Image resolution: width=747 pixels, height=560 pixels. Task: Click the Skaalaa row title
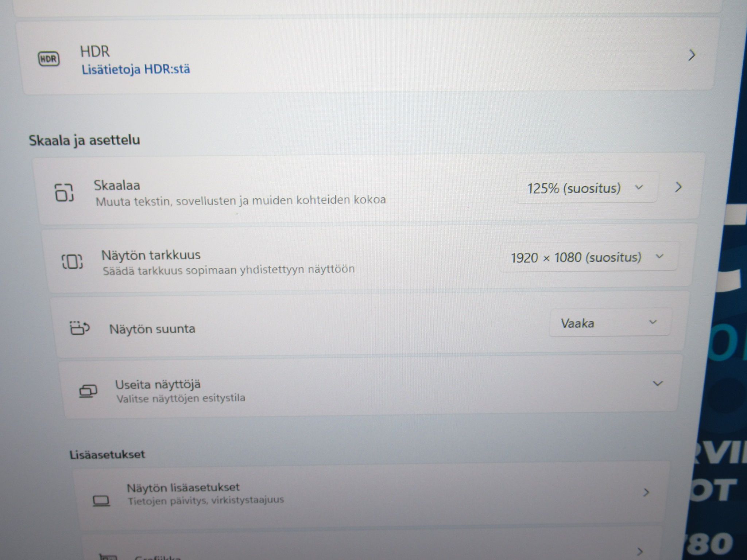[117, 186]
